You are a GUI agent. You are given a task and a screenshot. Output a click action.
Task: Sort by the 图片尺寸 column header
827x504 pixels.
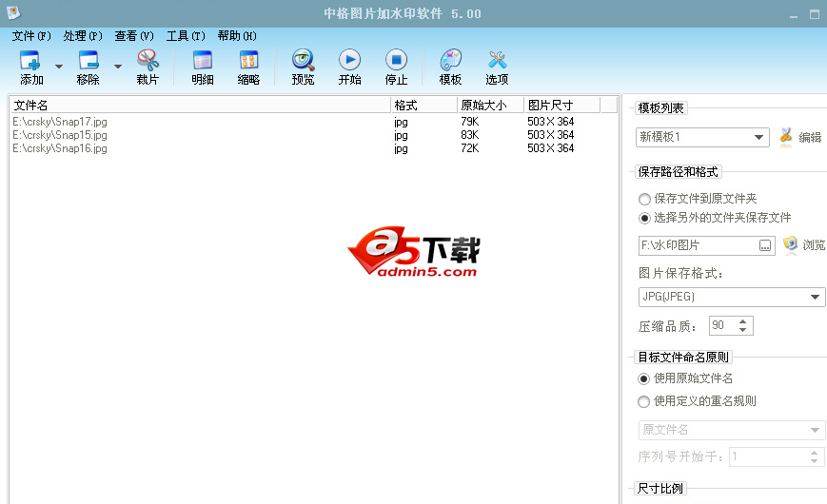coord(562,105)
